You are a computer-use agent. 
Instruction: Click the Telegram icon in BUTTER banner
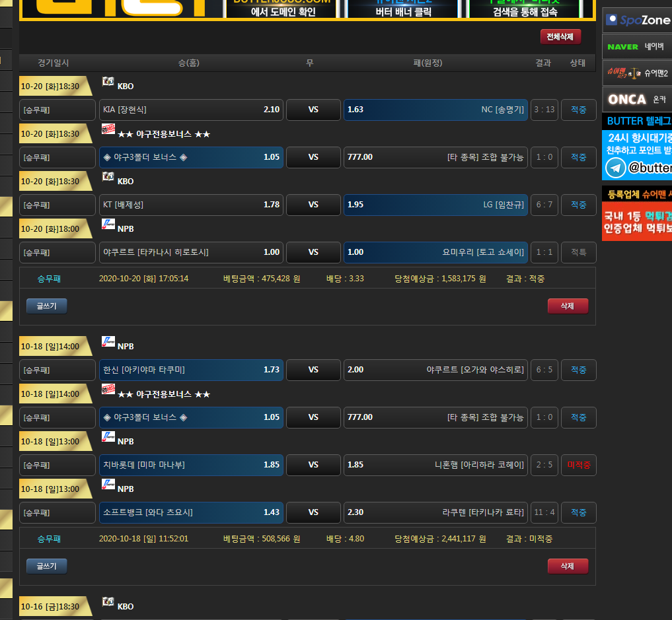(x=615, y=168)
